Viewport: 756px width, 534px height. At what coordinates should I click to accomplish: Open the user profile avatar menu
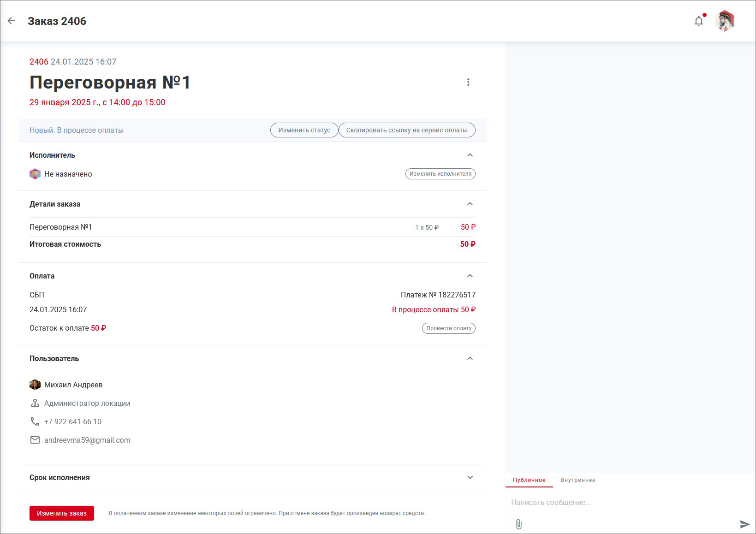click(x=725, y=21)
